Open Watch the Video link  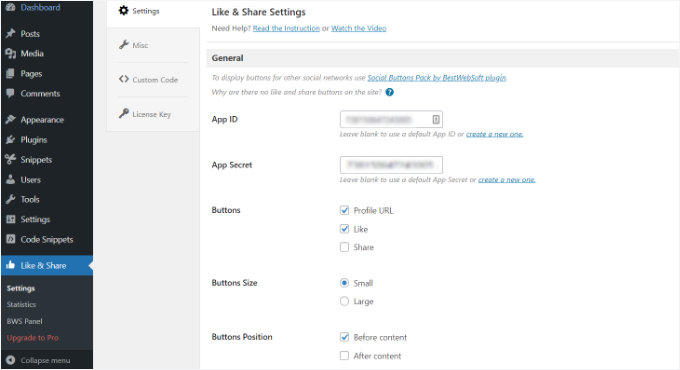359,28
